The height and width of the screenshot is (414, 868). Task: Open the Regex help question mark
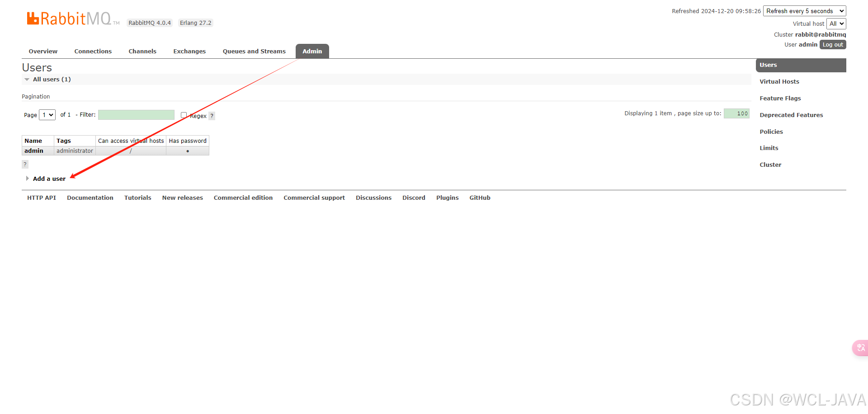tap(212, 116)
